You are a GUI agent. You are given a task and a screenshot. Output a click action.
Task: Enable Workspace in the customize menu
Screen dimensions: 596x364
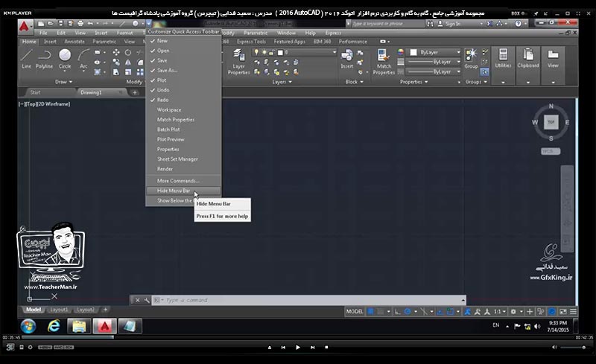(x=183, y=110)
